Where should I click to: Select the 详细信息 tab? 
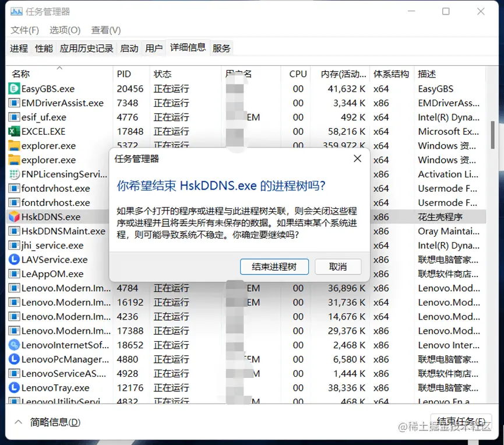pyautogui.click(x=188, y=48)
